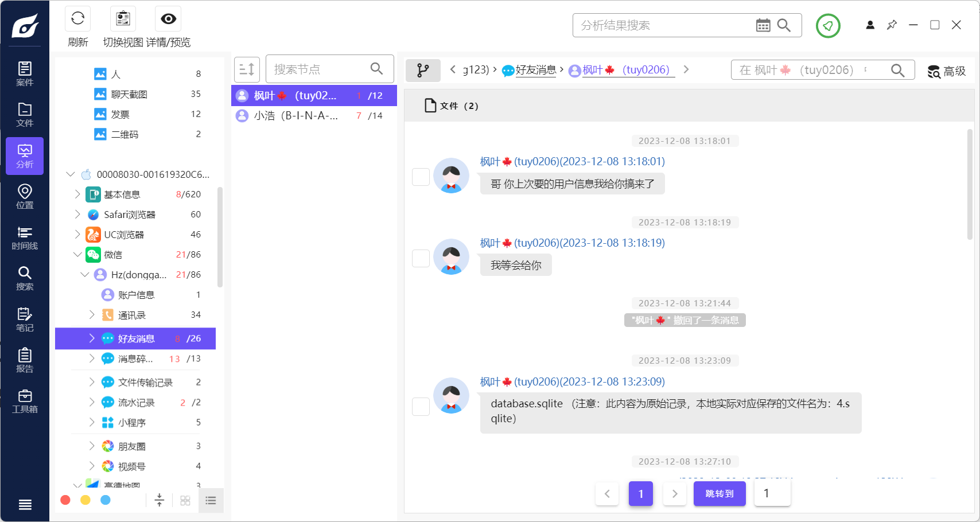Open the 工具箱 toolbox sidebar item
The height and width of the screenshot is (522, 980).
pyautogui.click(x=25, y=401)
